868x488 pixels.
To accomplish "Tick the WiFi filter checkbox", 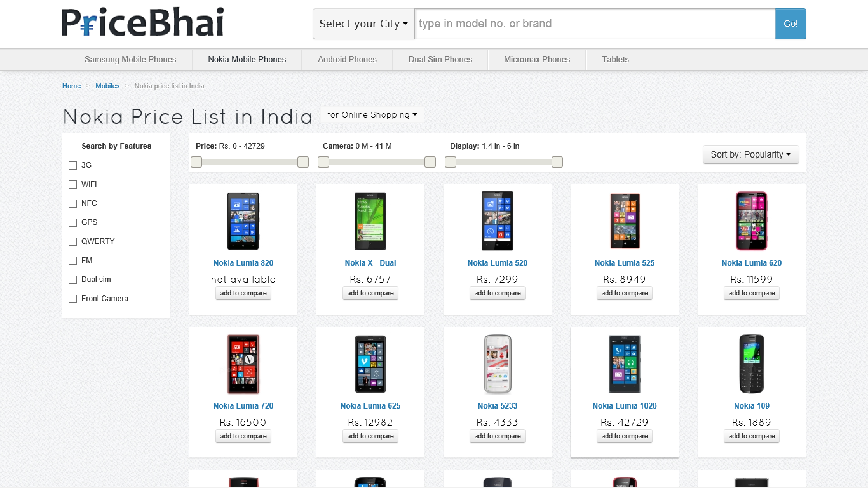I will [x=72, y=184].
